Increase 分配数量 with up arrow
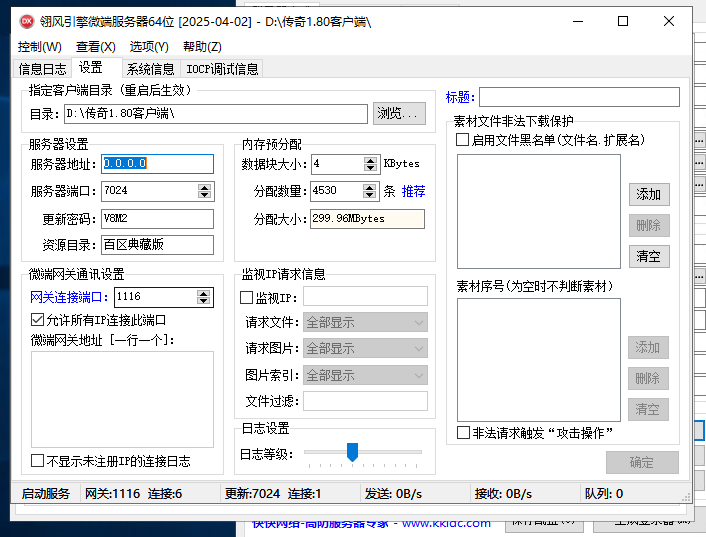 (x=369, y=187)
